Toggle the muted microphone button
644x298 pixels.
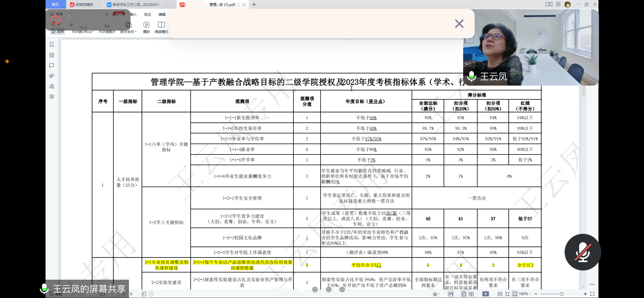pyautogui.click(x=583, y=252)
